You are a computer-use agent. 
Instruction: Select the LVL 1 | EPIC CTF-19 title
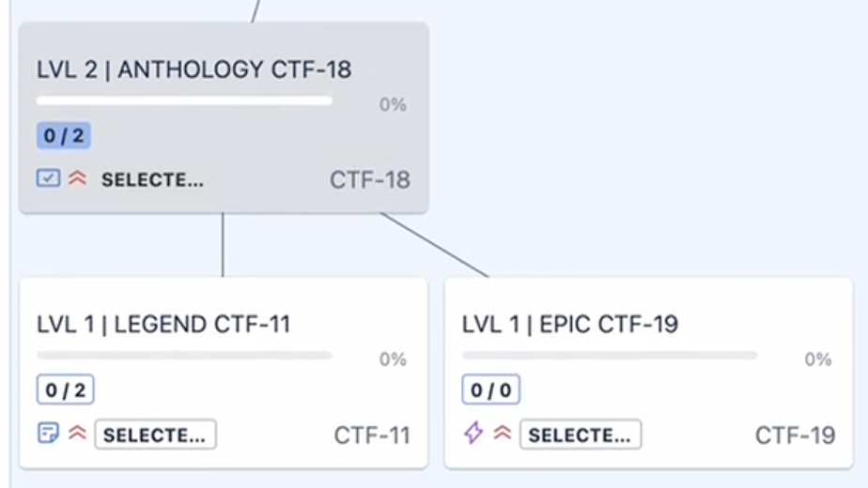570,325
